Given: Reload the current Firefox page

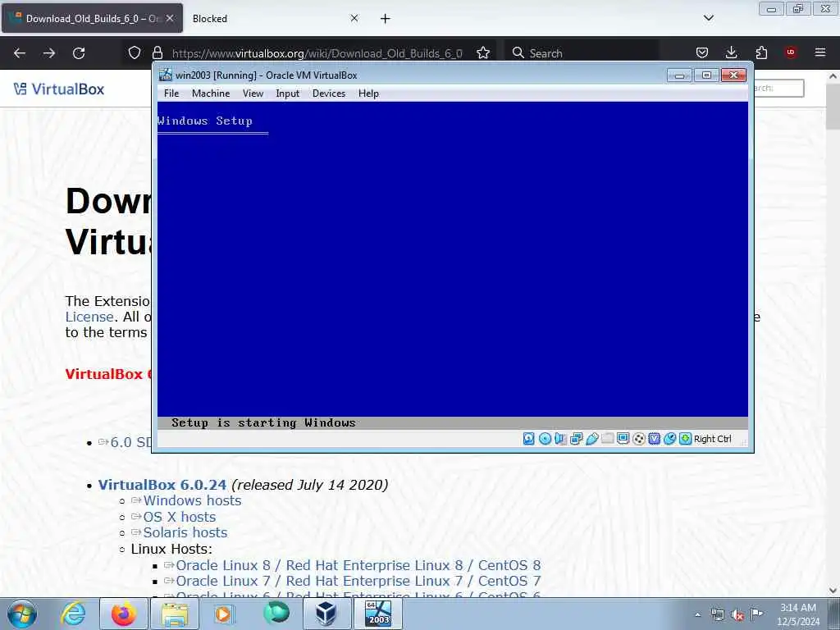Looking at the screenshot, I should (79, 52).
